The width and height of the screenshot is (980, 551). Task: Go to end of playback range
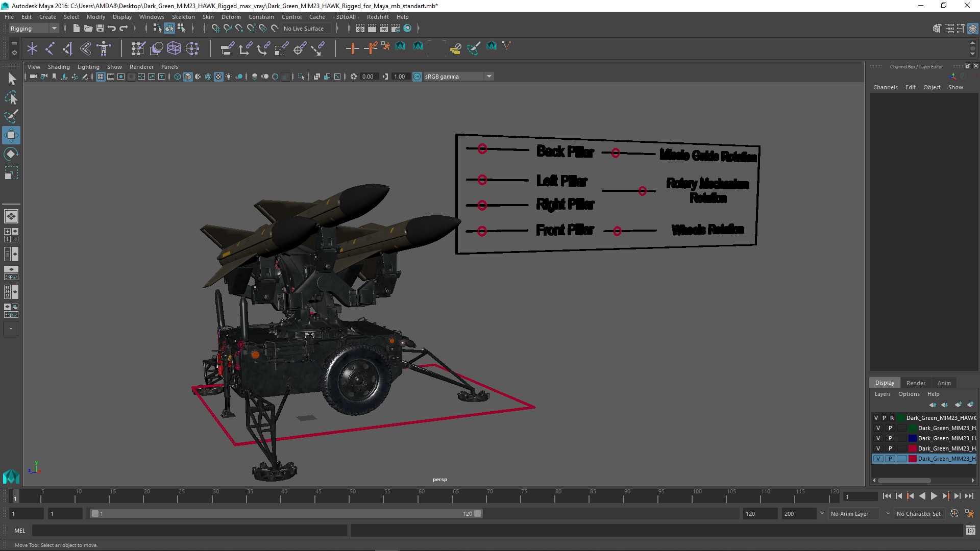[x=969, y=496]
